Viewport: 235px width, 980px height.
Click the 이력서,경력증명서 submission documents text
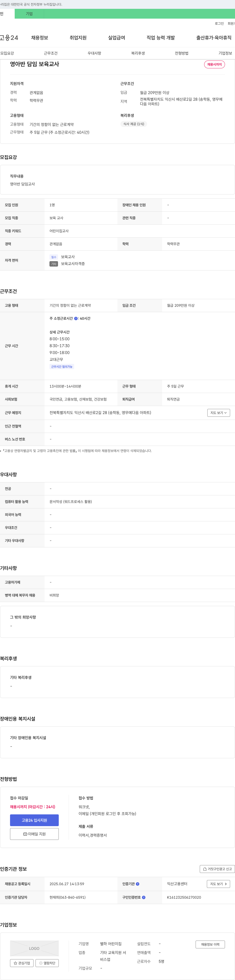pyautogui.click(x=92, y=835)
